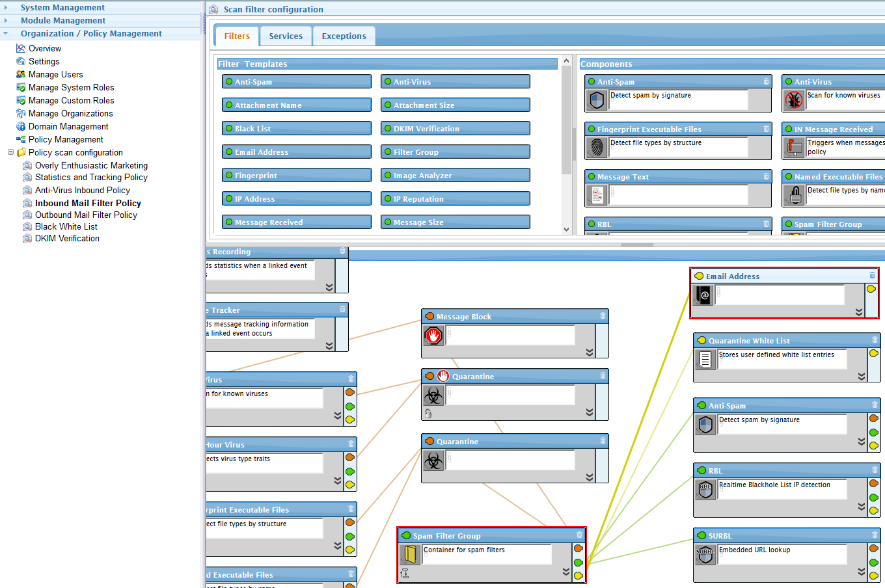Select the Attachment Size filter template
The width and height of the screenshot is (885, 588).
click(456, 105)
